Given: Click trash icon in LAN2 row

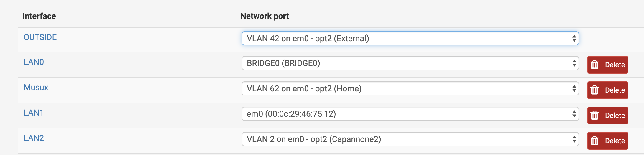Looking at the screenshot, I should [x=595, y=141].
